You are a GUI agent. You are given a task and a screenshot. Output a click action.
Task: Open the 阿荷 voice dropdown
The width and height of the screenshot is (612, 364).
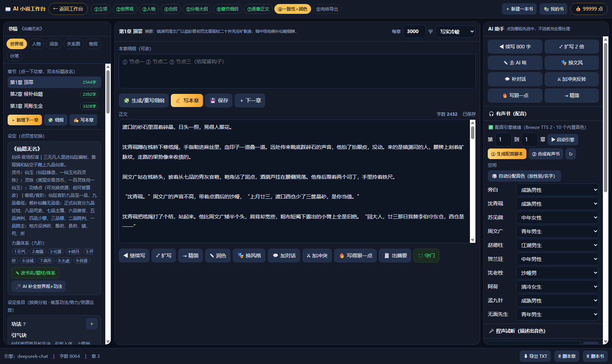pos(557,287)
